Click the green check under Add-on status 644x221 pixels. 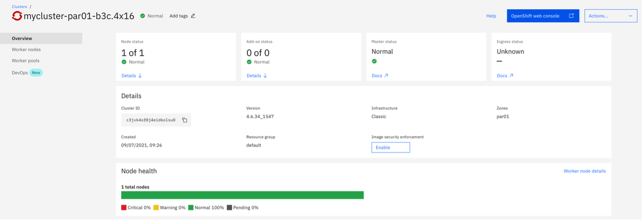[x=249, y=62]
